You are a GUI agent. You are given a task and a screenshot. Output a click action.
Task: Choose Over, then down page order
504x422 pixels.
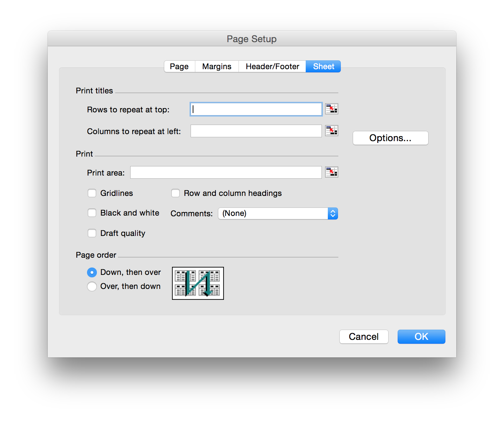coord(92,286)
